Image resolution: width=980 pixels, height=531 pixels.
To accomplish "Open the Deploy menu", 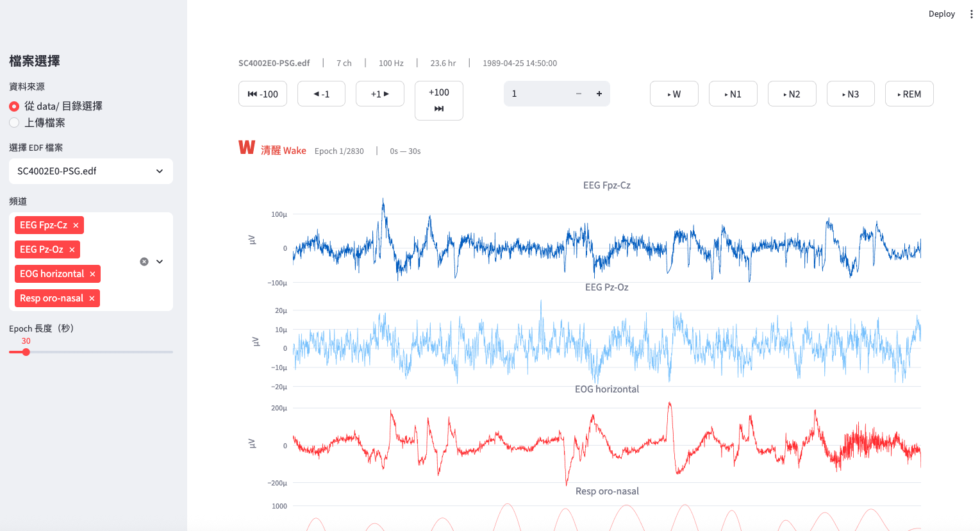I will click(x=942, y=13).
